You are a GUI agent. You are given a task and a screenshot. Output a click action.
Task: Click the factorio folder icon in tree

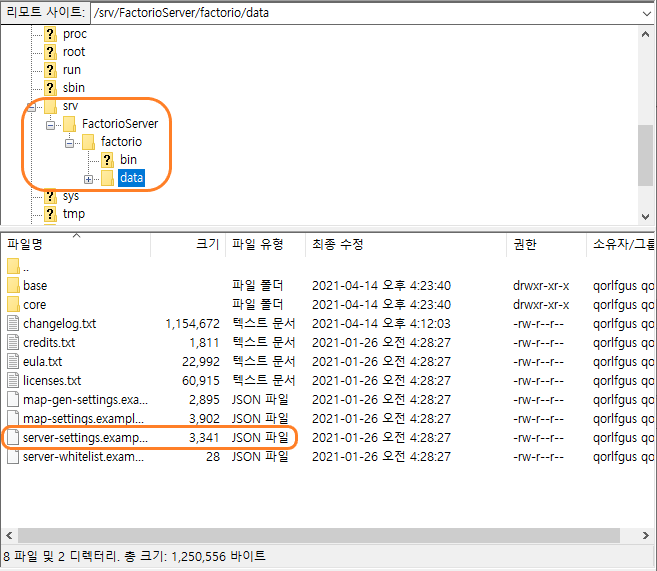click(88, 142)
